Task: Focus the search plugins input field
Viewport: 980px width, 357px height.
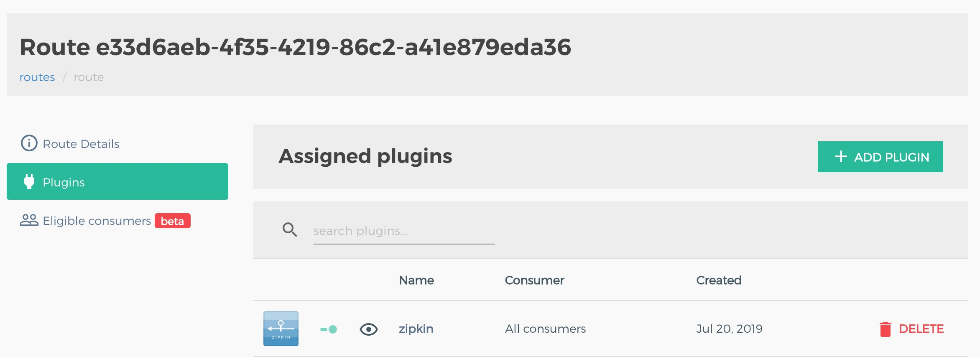Action: click(404, 231)
